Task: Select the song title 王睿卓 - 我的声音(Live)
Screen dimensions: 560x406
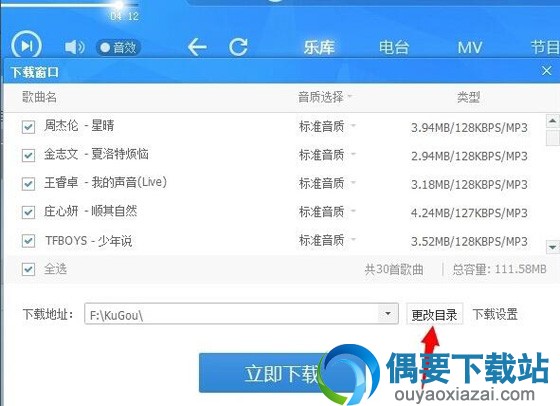Action: click(105, 183)
